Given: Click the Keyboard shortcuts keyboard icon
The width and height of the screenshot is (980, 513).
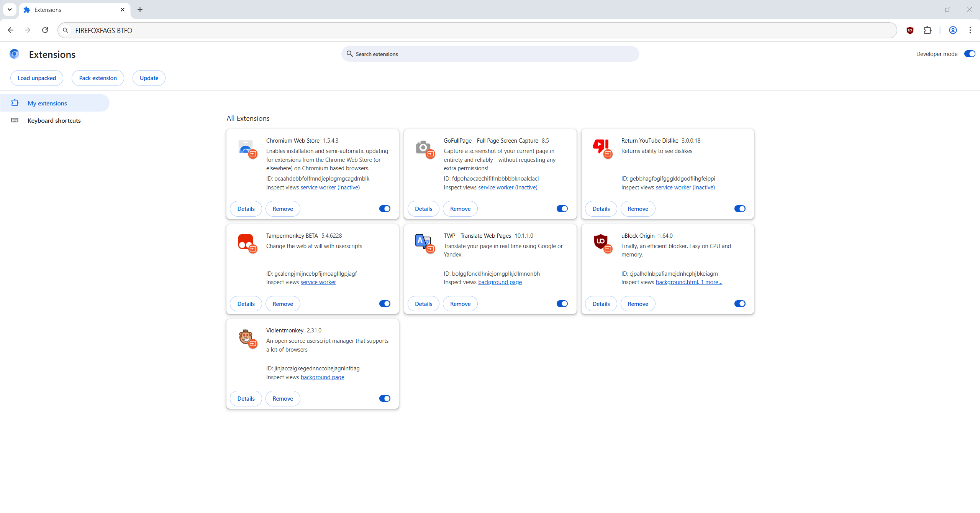Looking at the screenshot, I should pos(15,120).
